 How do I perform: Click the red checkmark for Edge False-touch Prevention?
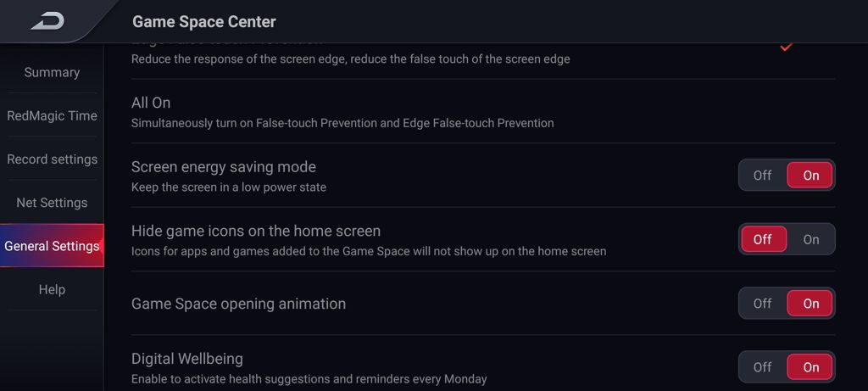click(x=786, y=47)
